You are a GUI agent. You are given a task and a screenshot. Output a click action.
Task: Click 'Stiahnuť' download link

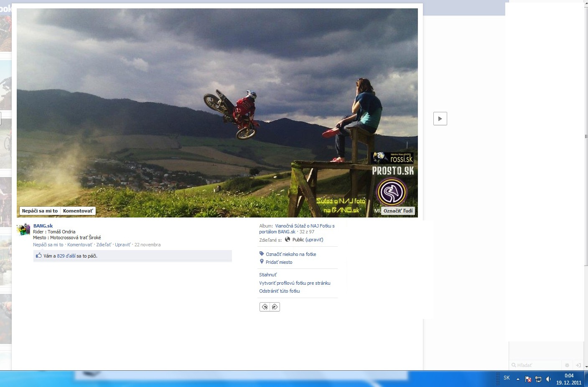[x=268, y=275]
